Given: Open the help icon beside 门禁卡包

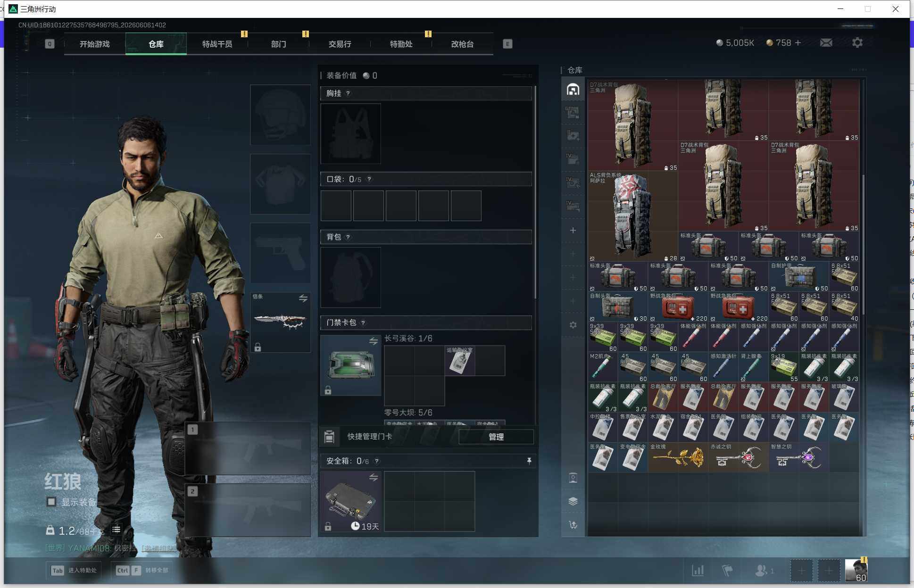Looking at the screenshot, I should (x=363, y=323).
